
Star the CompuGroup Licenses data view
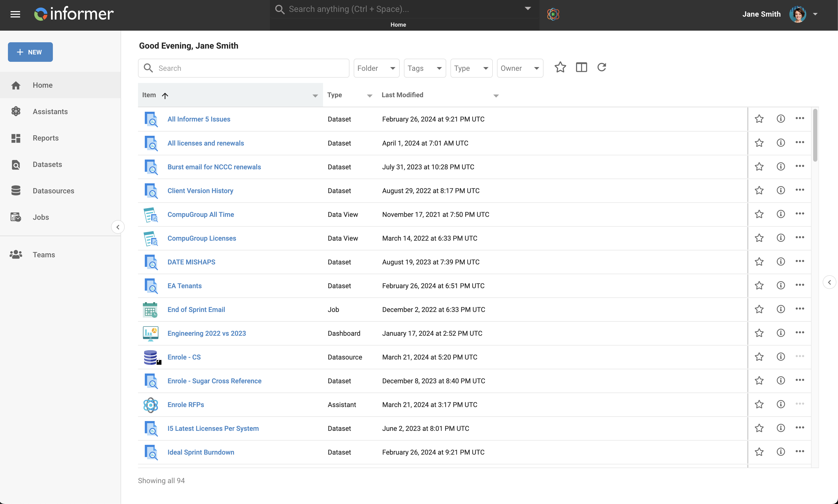pos(759,238)
